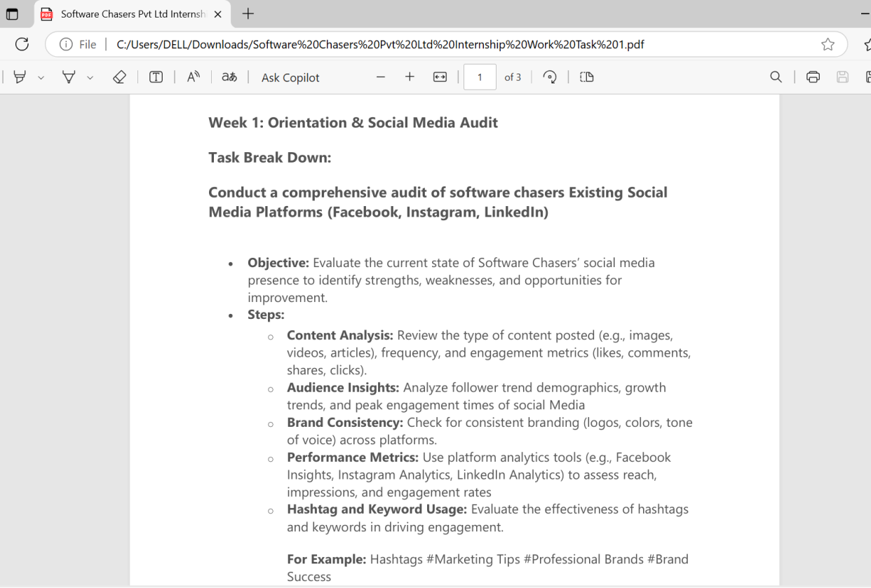Screen dimensions: 871x588
Task: Open a new browser tab
Action: (x=248, y=14)
